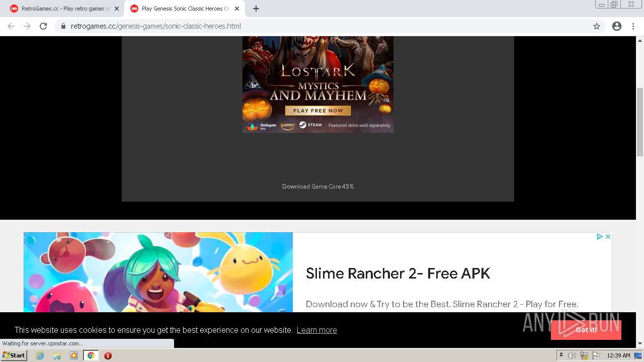Open the Chrome three-dot menu

pos(633,26)
